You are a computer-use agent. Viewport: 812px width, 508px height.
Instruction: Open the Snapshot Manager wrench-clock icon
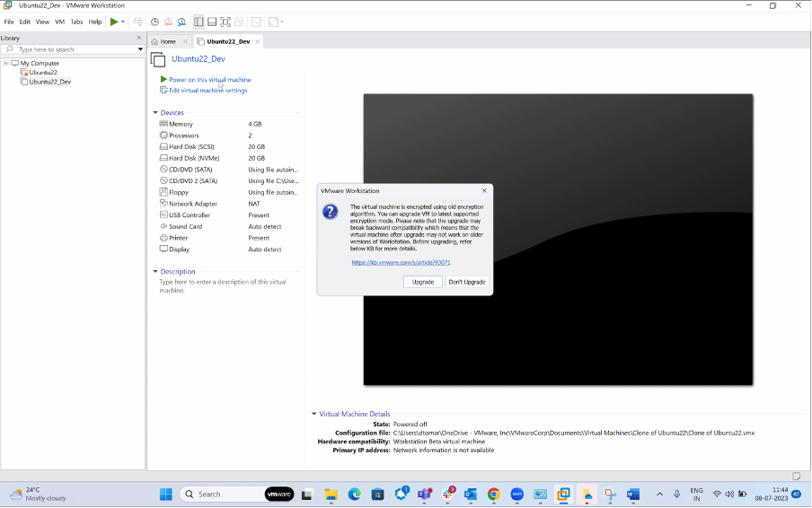point(181,22)
